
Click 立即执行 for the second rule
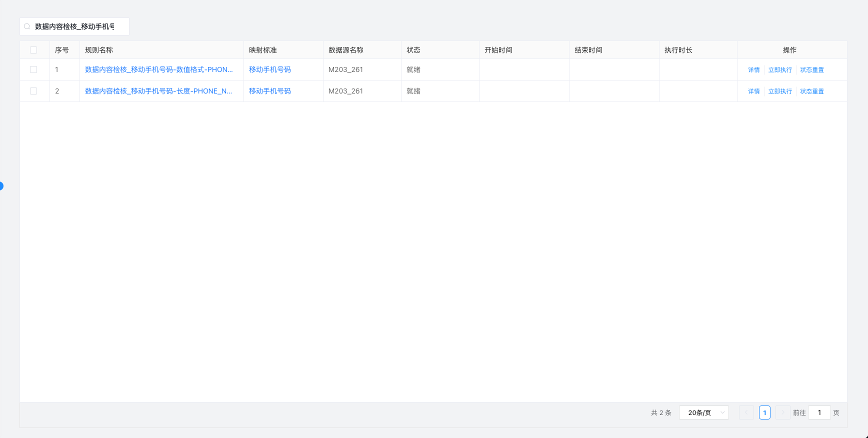point(780,91)
